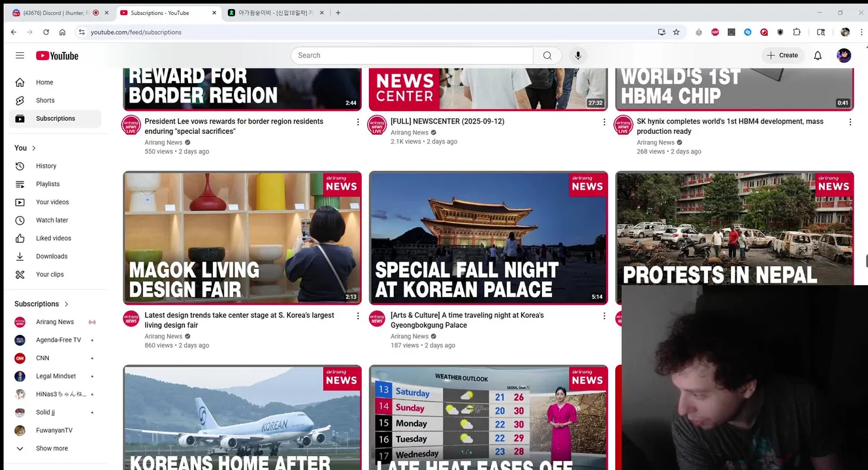Screen dimensions: 868x470
Task: Switch to the Korean-titled third tab
Action: [x=276, y=13]
